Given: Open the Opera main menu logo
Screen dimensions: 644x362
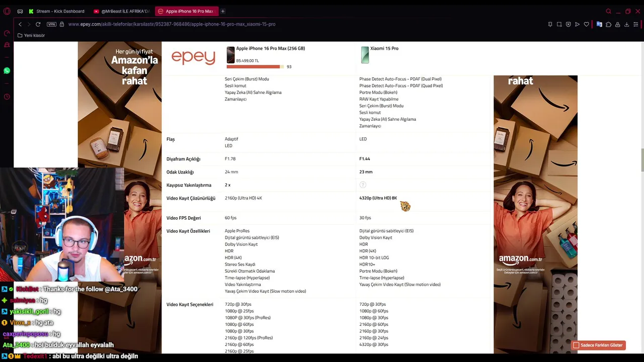Looking at the screenshot, I should click(x=7, y=11).
